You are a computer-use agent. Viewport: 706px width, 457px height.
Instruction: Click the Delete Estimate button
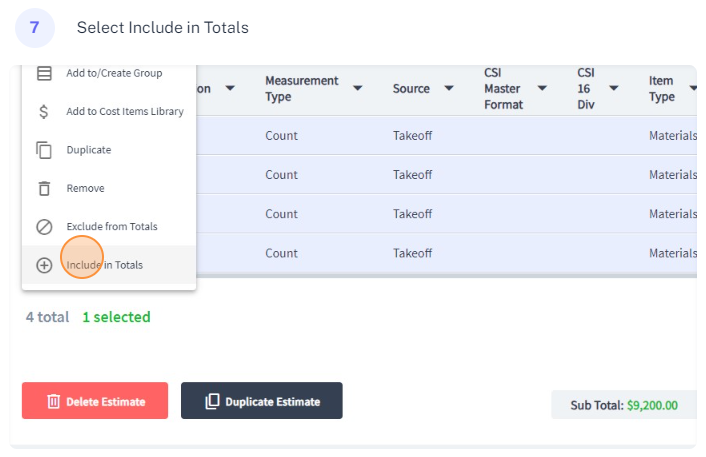(x=95, y=401)
